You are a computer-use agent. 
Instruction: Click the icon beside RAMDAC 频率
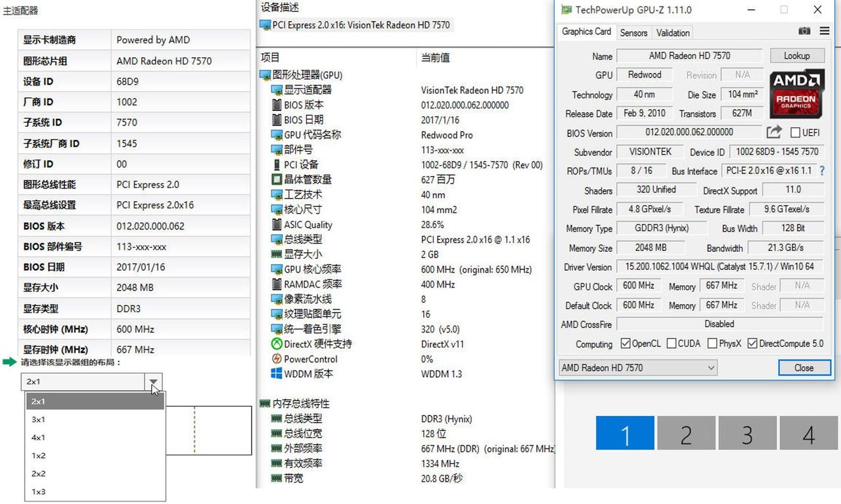coord(277,284)
